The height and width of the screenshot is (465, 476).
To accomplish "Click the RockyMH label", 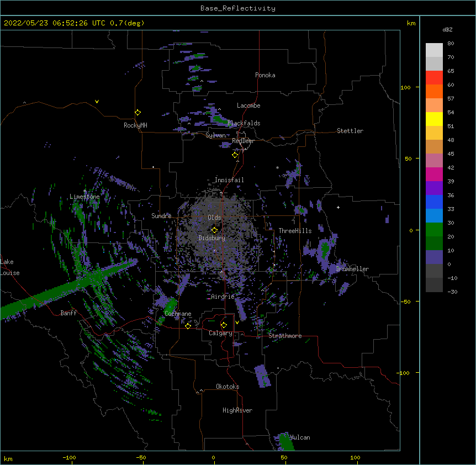I will coord(135,125).
